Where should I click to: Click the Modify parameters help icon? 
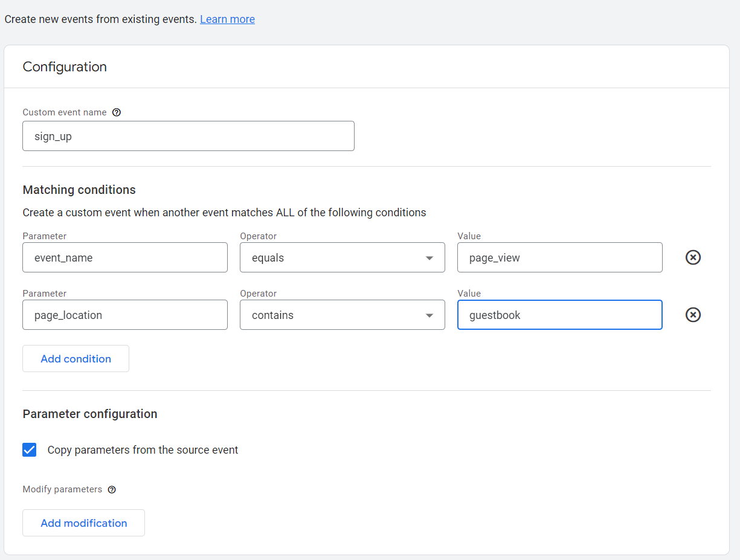[112, 490]
